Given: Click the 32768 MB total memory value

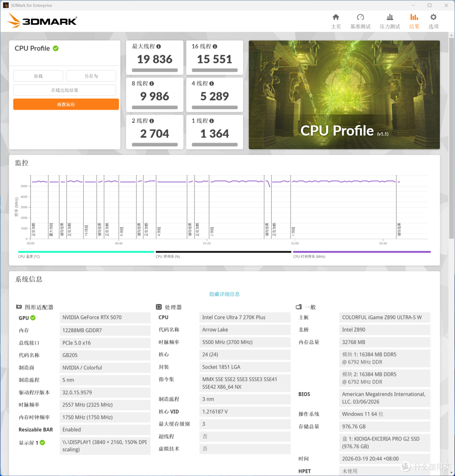Looking at the screenshot, I should point(385,342).
